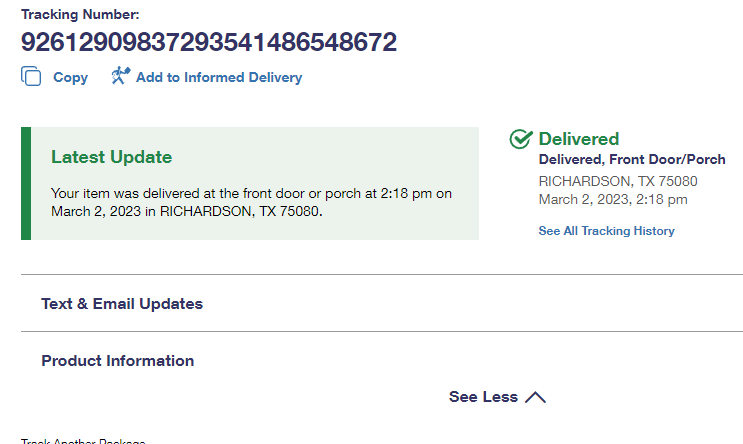Click the Copy tracking number icon
The image size is (743, 444).
[x=31, y=77]
